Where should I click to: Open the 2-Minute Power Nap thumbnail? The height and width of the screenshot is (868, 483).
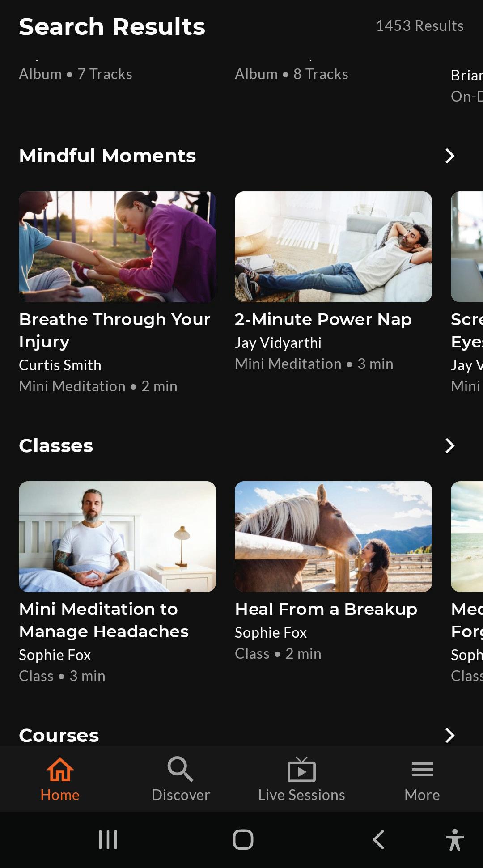point(333,247)
